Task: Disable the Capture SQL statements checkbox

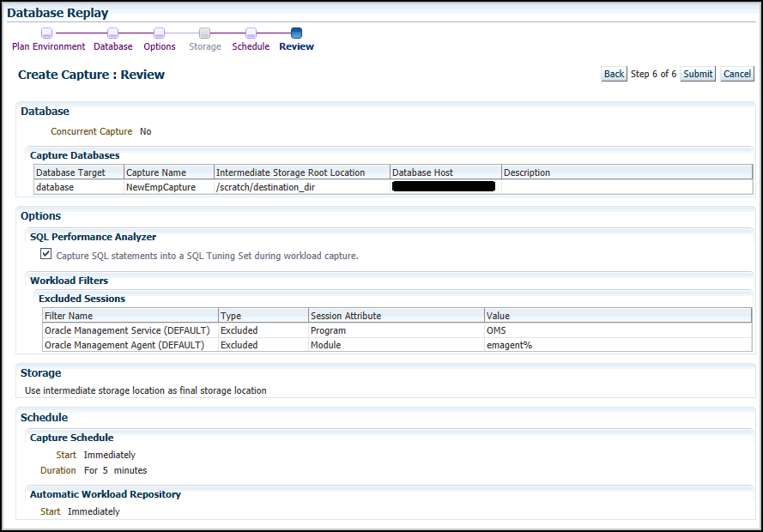Action: 45,253
